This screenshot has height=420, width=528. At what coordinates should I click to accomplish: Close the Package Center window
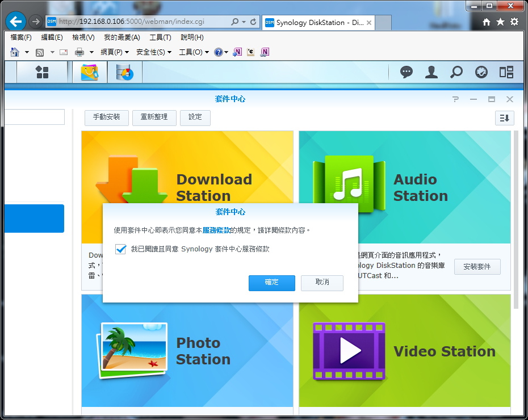point(509,99)
